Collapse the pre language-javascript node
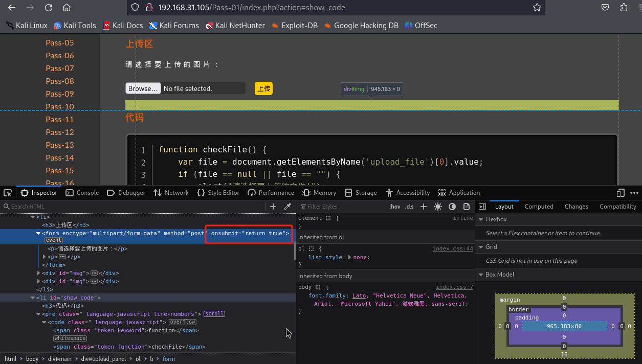 coord(38,314)
